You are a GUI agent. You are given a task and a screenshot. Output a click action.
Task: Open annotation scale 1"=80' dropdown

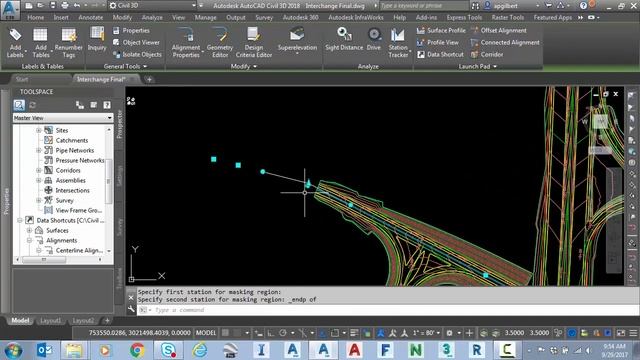click(x=426, y=333)
